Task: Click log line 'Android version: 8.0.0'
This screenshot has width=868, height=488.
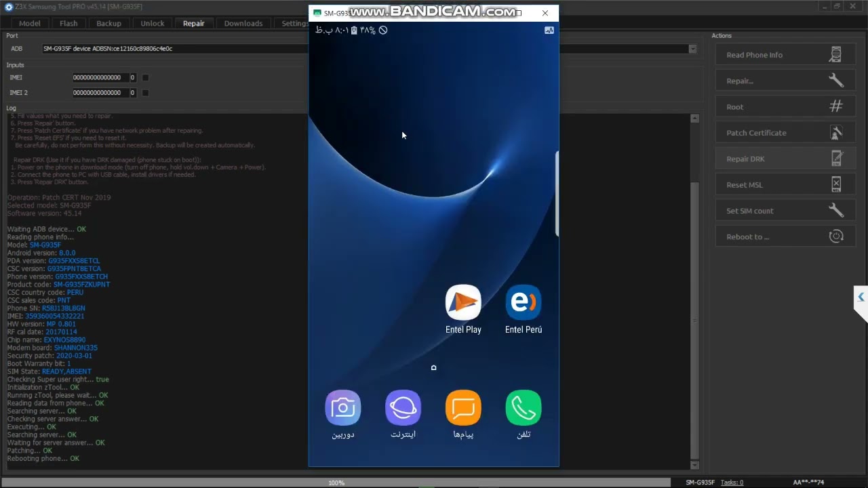Action: point(41,253)
